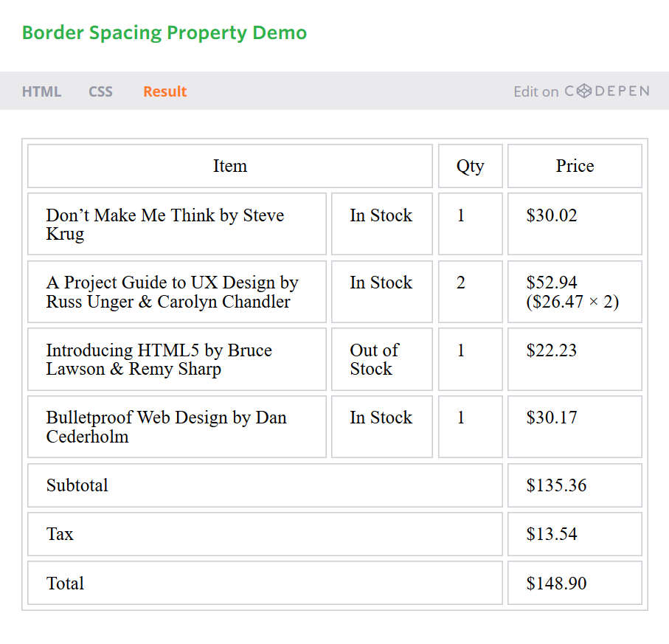
Task: Click the Border Spacing Property Demo heading
Action: click(164, 33)
